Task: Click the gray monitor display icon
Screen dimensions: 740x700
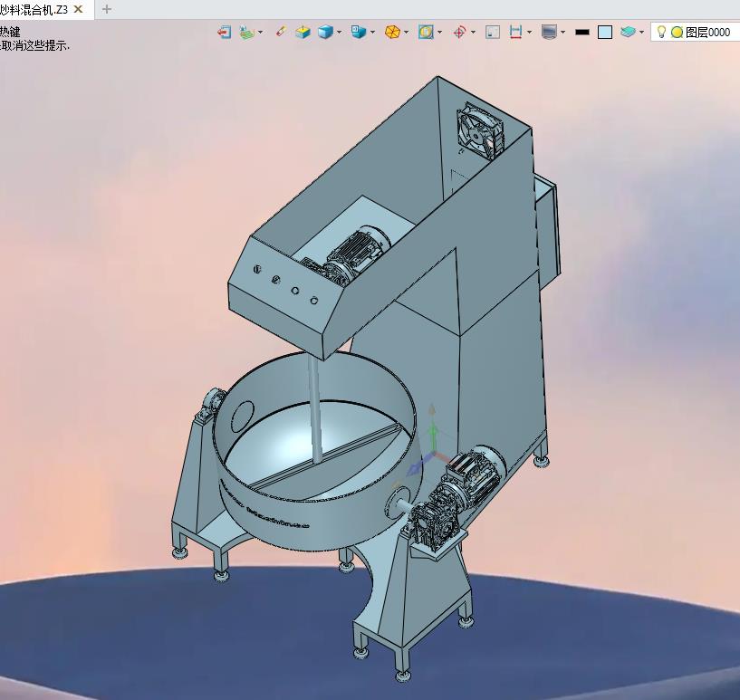Action: coord(549,32)
